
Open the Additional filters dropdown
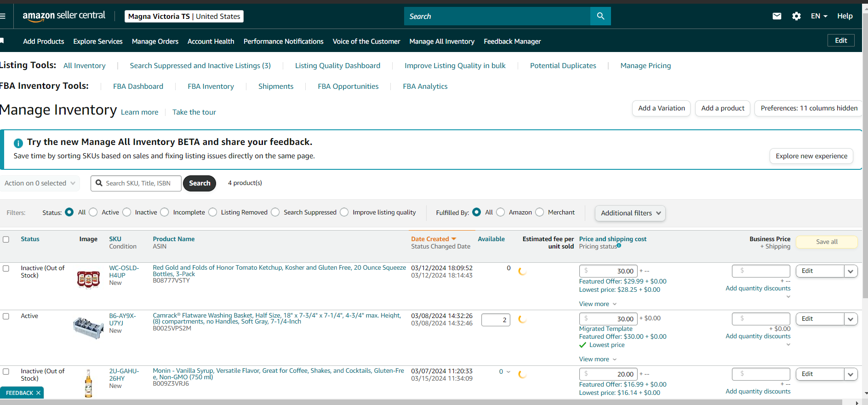tap(630, 213)
